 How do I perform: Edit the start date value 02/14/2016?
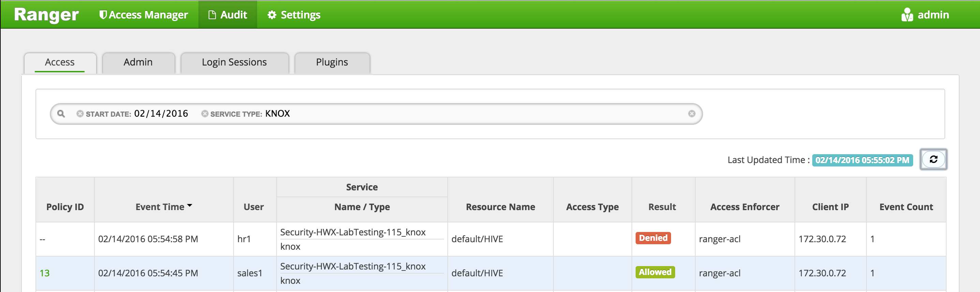pyautogui.click(x=161, y=114)
